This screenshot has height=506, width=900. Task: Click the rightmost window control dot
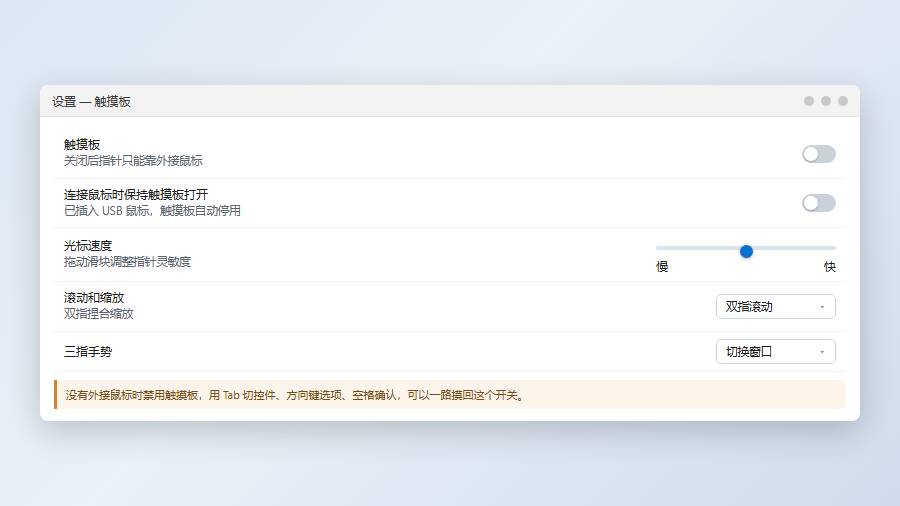click(843, 101)
